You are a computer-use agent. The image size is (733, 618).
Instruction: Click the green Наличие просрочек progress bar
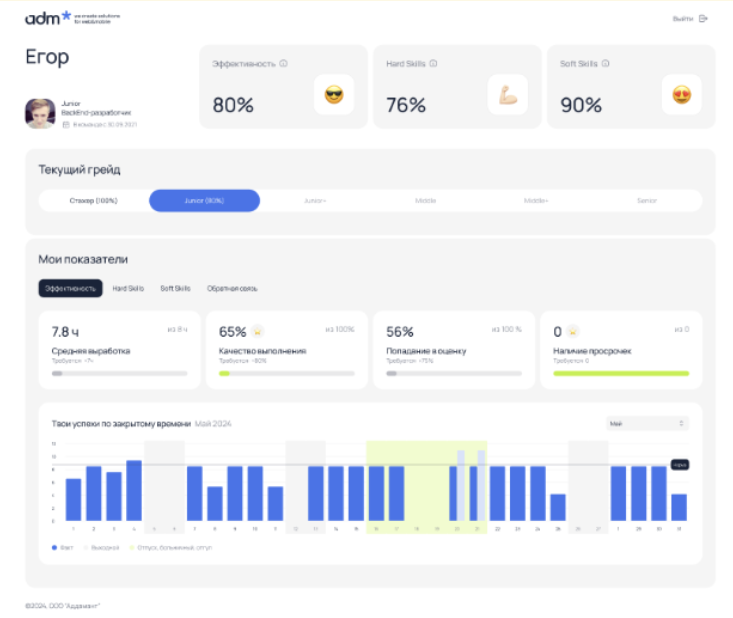click(621, 373)
